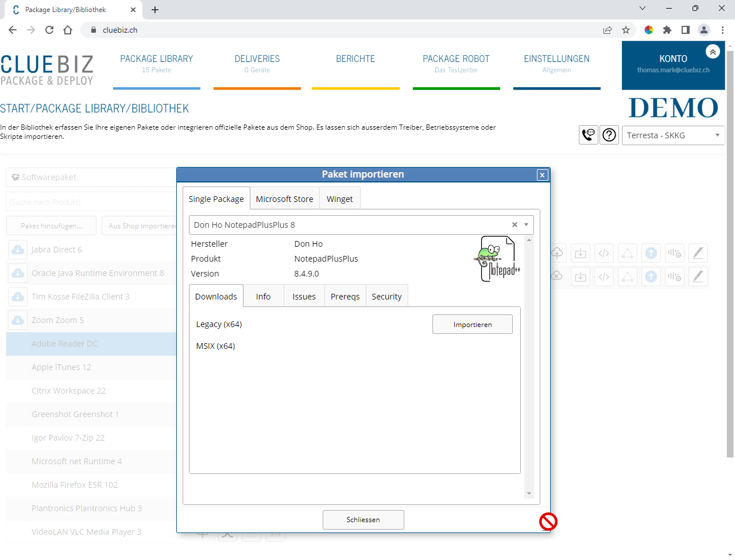The image size is (735, 560).
Task: Click the CLUEBIZ Package & Deploy logo
Action: (x=47, y=70)
